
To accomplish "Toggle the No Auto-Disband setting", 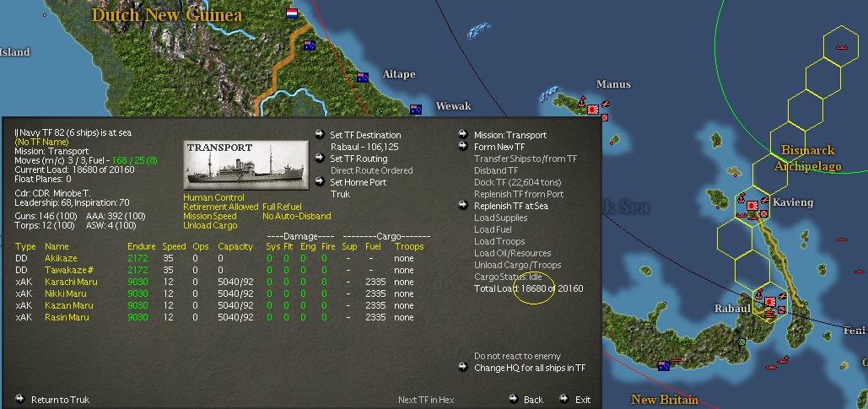I will click(x=297, y=216).
